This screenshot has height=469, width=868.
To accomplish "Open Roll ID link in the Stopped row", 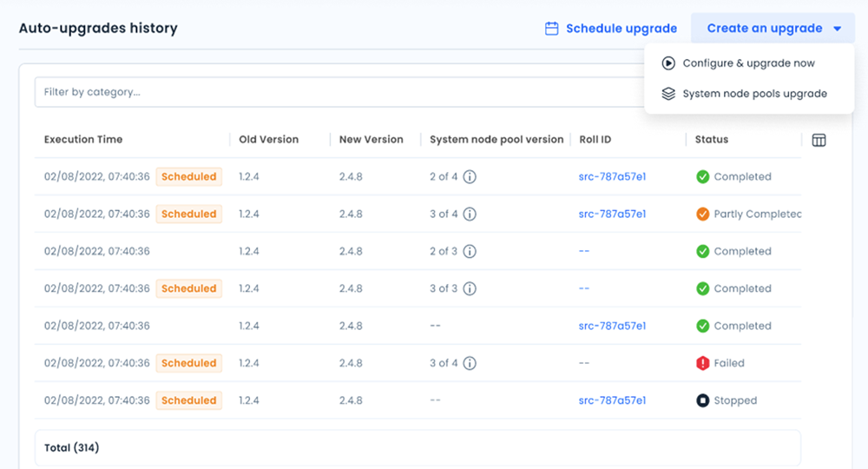I will [x=612, y=401].
